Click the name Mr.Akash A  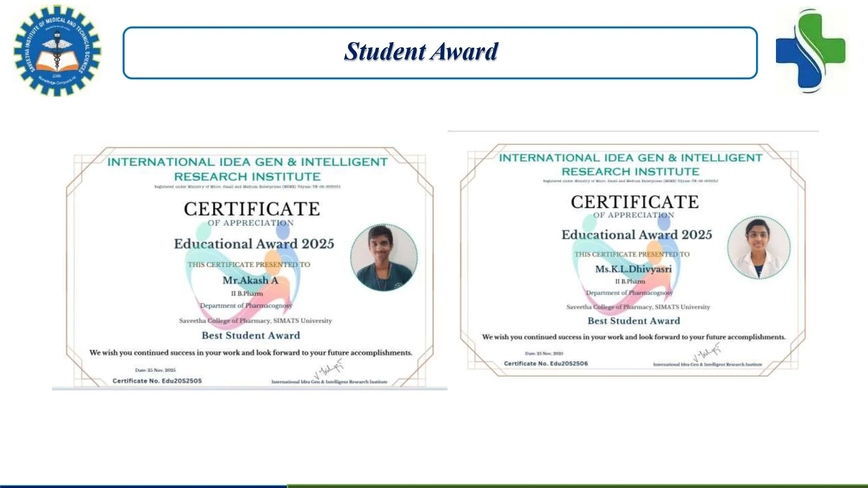250,280
